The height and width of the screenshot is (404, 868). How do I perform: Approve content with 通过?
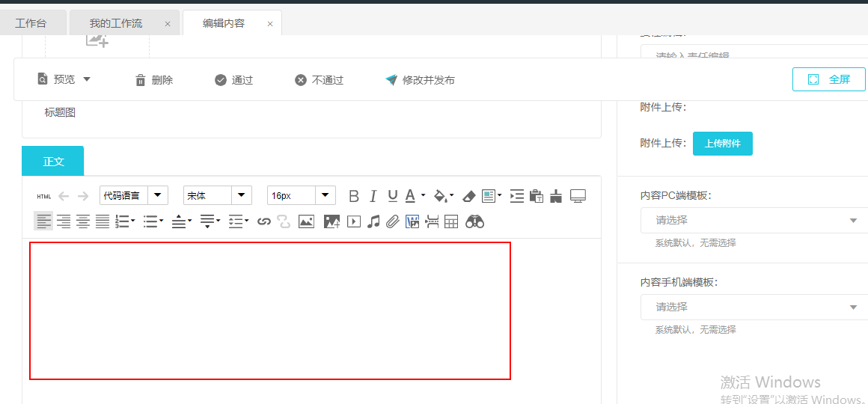click(233, 80)
